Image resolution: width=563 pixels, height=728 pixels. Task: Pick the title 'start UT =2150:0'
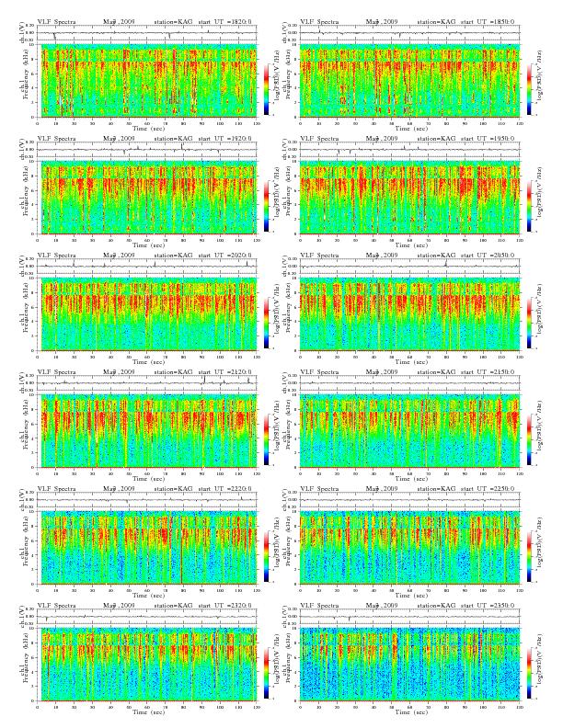click(x=488, y=372)
